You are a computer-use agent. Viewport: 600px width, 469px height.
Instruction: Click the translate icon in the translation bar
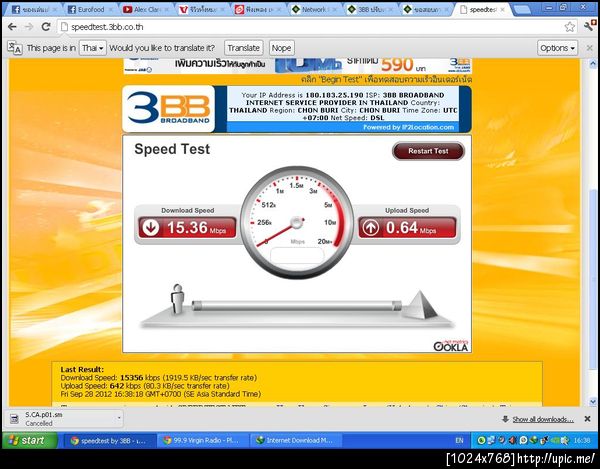[15, 48]
